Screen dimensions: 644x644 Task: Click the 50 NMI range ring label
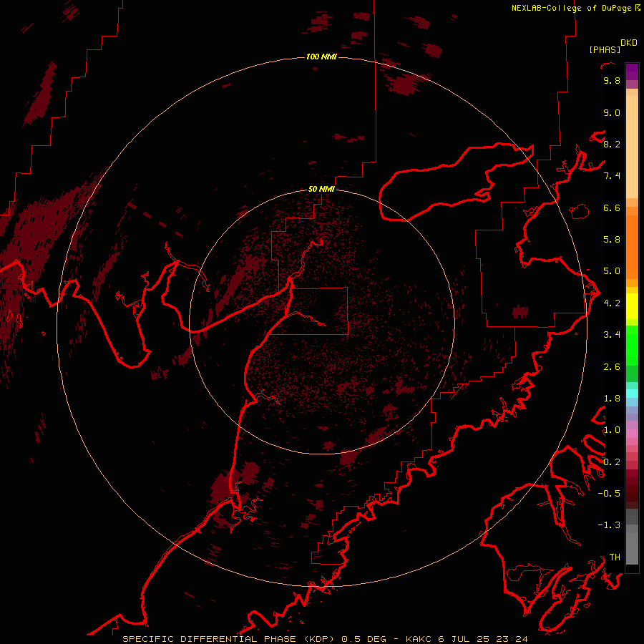[321, 189]
